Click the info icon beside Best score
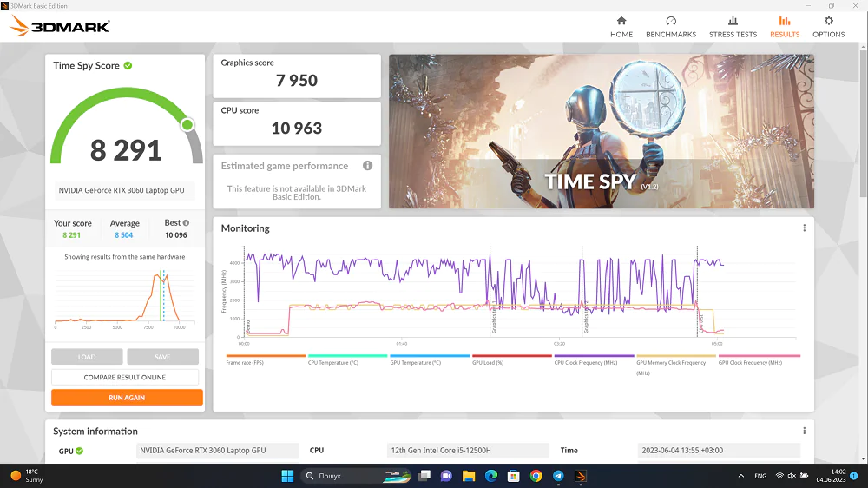 (186, 222)
